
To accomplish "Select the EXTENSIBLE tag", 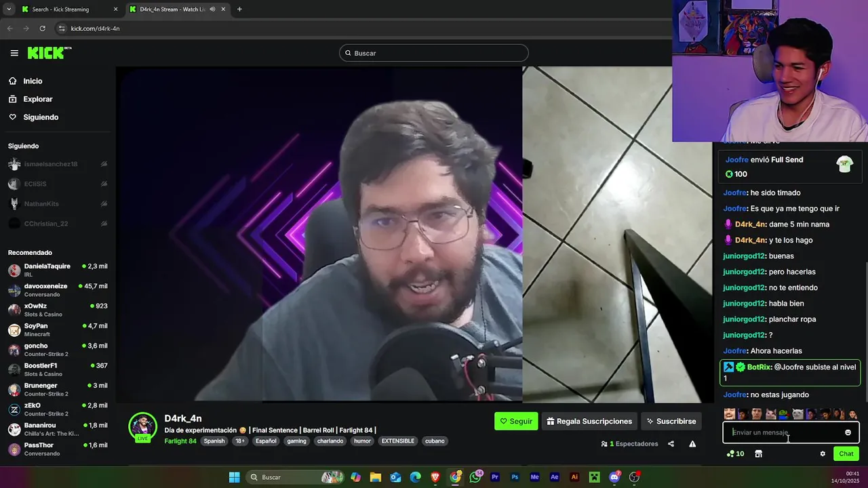I will (x=397, y=441).
